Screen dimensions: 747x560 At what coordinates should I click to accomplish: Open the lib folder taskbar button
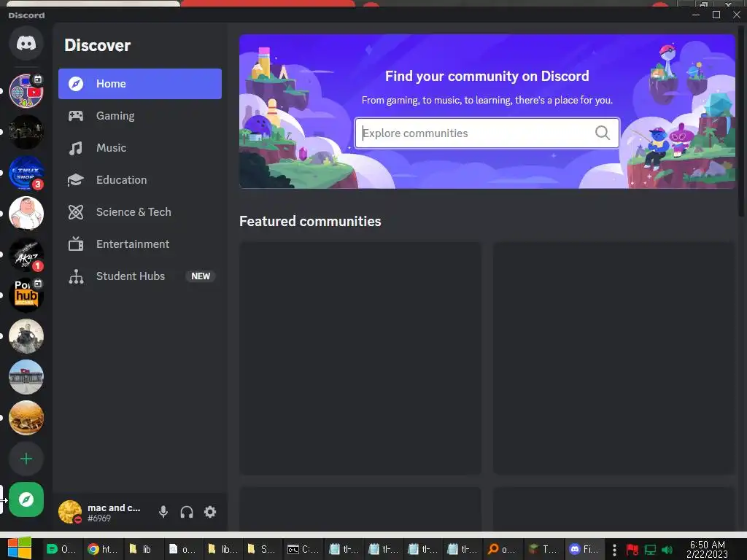(143, 549)
